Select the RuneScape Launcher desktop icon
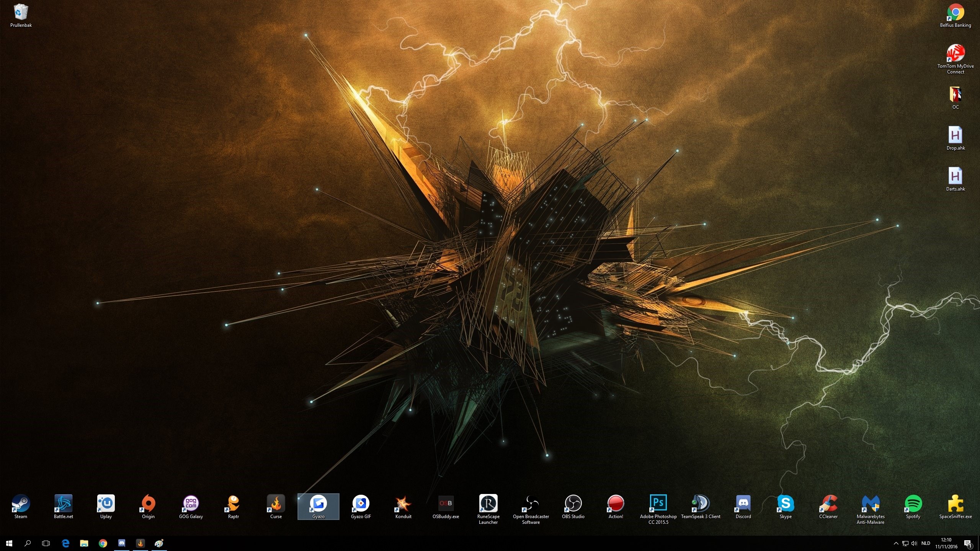The height and width of the screenshot is (551, 980). coord(488,509)
